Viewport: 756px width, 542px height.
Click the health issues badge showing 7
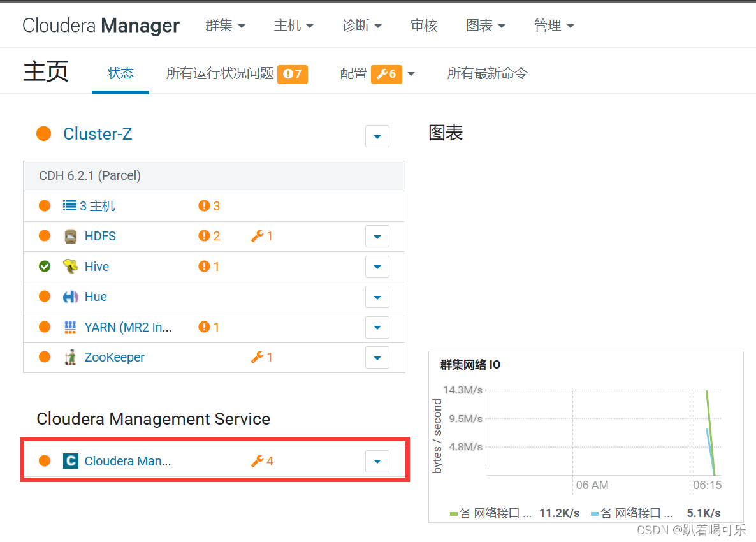pyautogui.click(x=293, y=74)
